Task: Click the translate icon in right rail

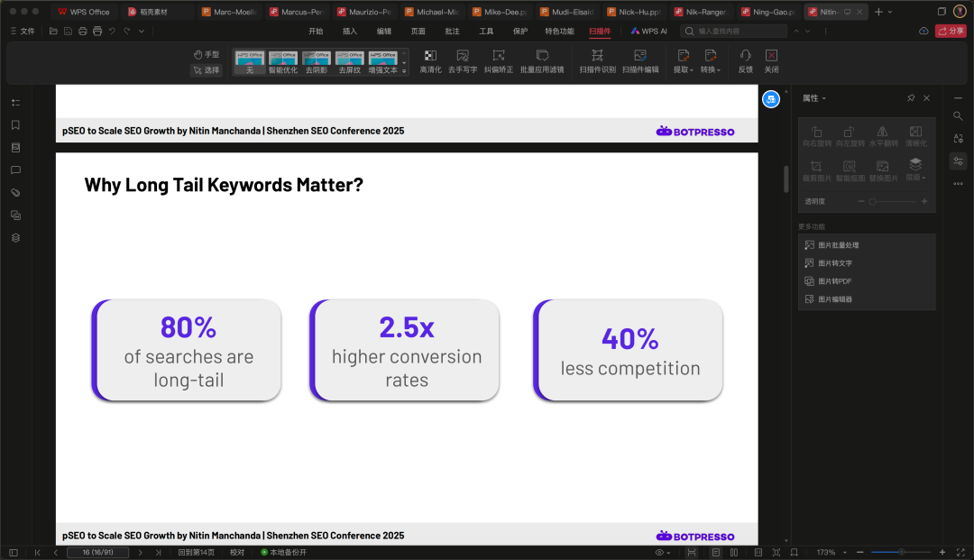Action: tap(958, 139)
